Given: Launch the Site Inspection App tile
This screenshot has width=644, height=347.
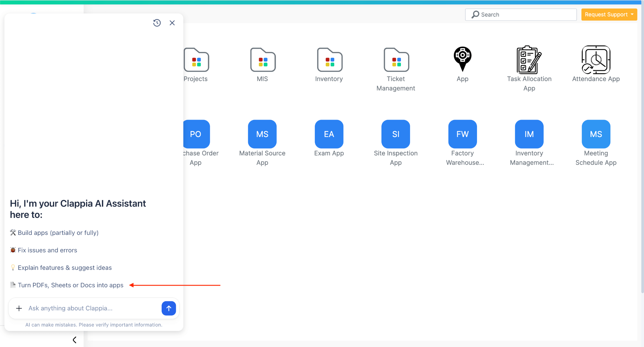Looking at the screenshot, I should tap(396, 134).
